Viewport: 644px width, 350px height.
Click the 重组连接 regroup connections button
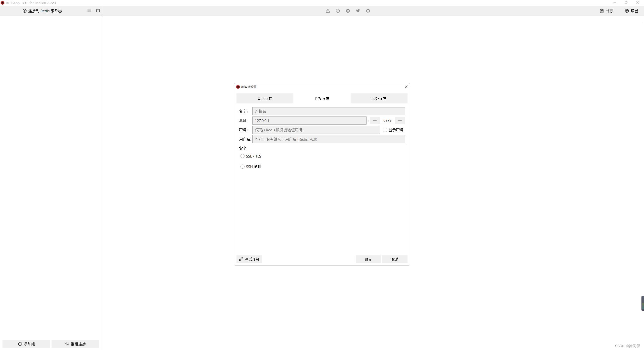pyautogui.click(x=75, y=344)
